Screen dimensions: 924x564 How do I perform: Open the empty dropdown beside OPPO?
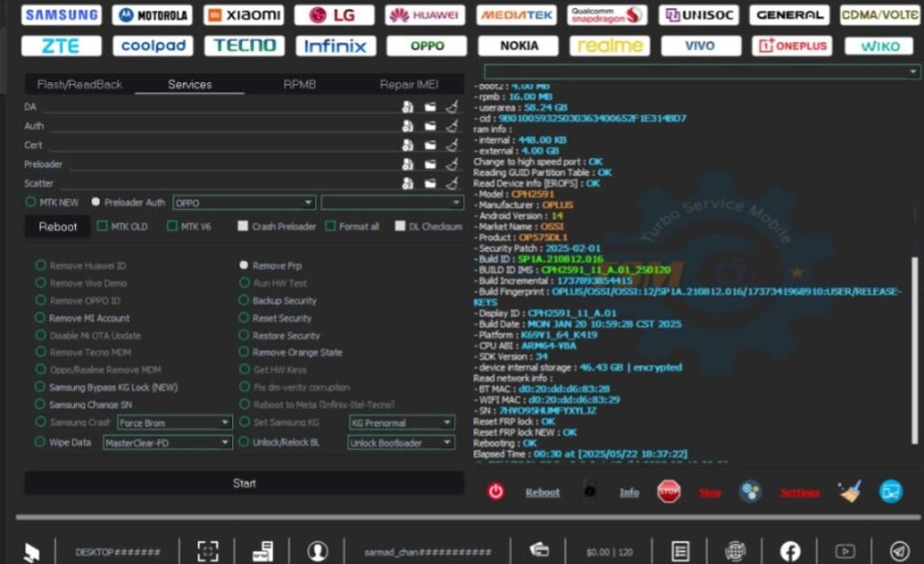click(x=393, y=203)
